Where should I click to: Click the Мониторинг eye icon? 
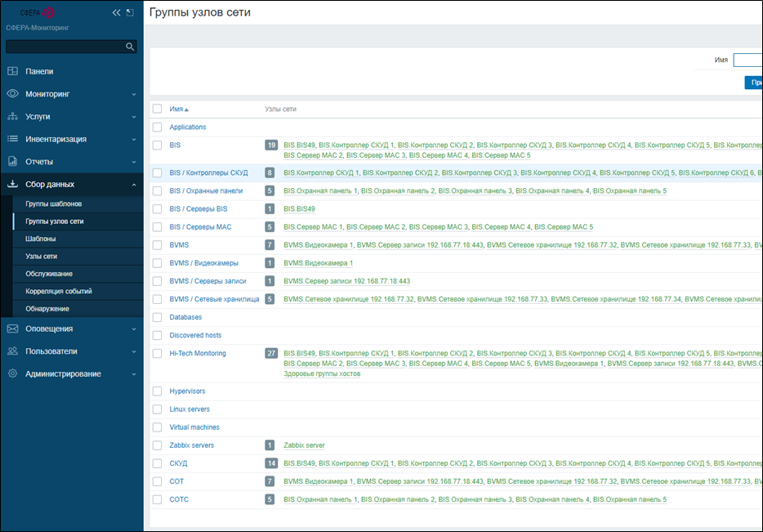click(12, 94)
